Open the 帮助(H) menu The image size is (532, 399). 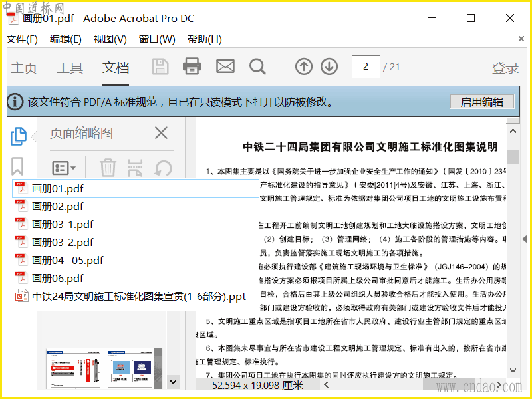pos(205,39)
